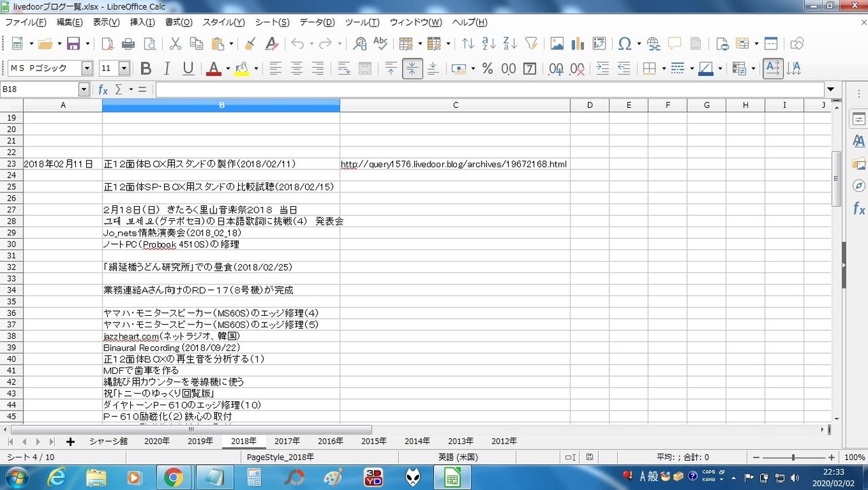Viewport: 868px width, 490px height.
Task: Add a decimal place
Action: 556,68
